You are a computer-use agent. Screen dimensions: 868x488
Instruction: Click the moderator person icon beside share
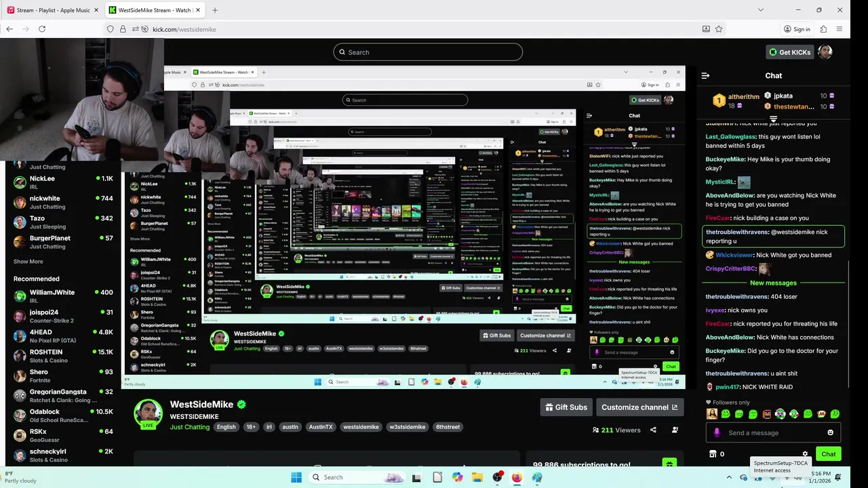point(675,430)
